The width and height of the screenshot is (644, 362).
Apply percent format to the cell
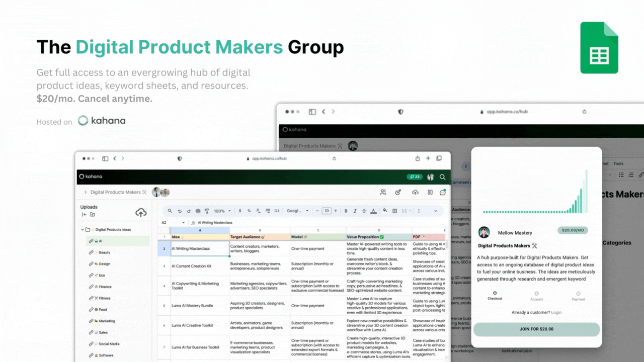pos(250,211)
